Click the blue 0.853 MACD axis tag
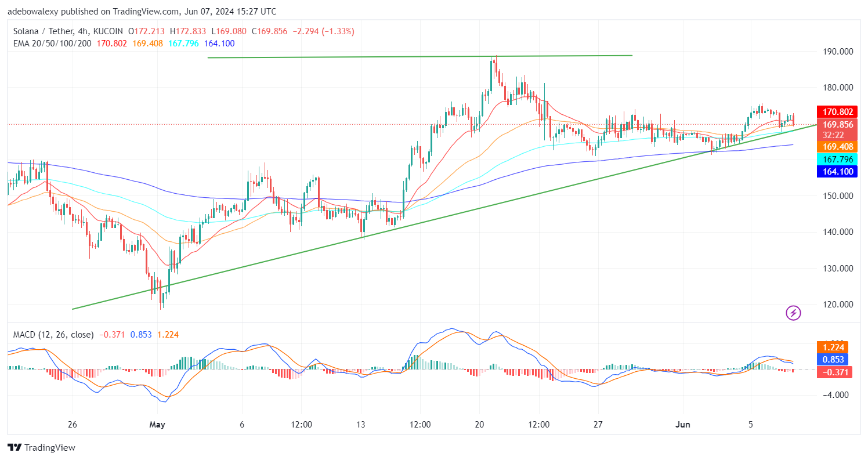 [x=833, y=360]
